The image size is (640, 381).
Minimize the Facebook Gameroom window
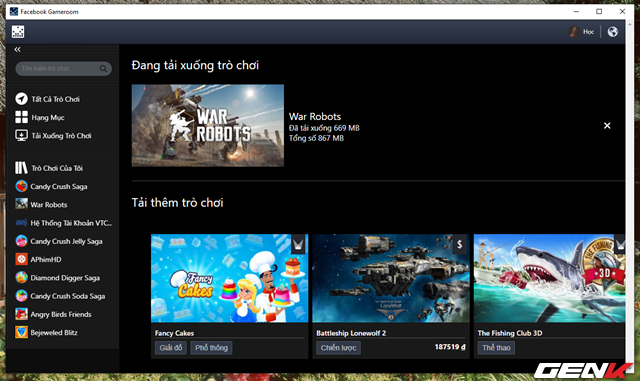[x=576, y=11]
